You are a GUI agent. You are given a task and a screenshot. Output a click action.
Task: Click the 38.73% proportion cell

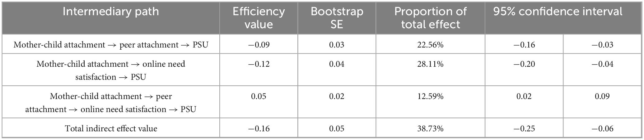pos(430,129)
